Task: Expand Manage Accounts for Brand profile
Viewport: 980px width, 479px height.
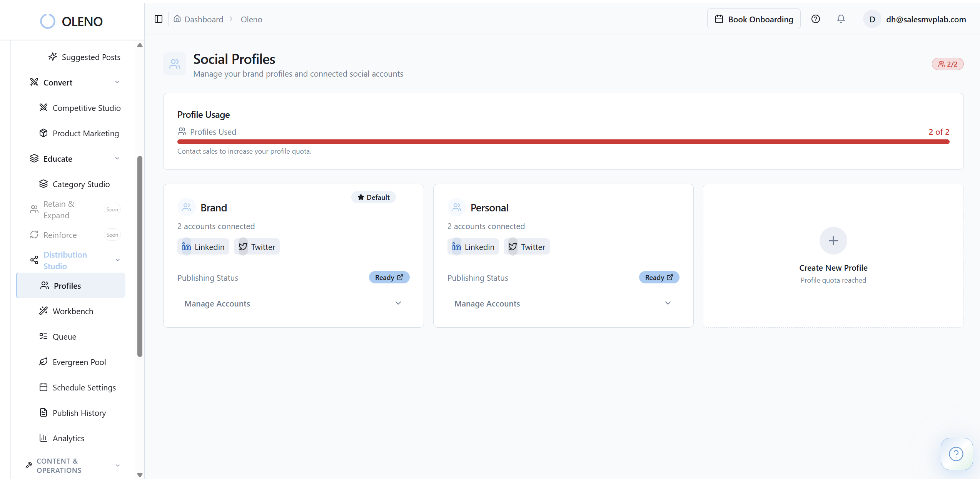Action: tap(217, 303)
